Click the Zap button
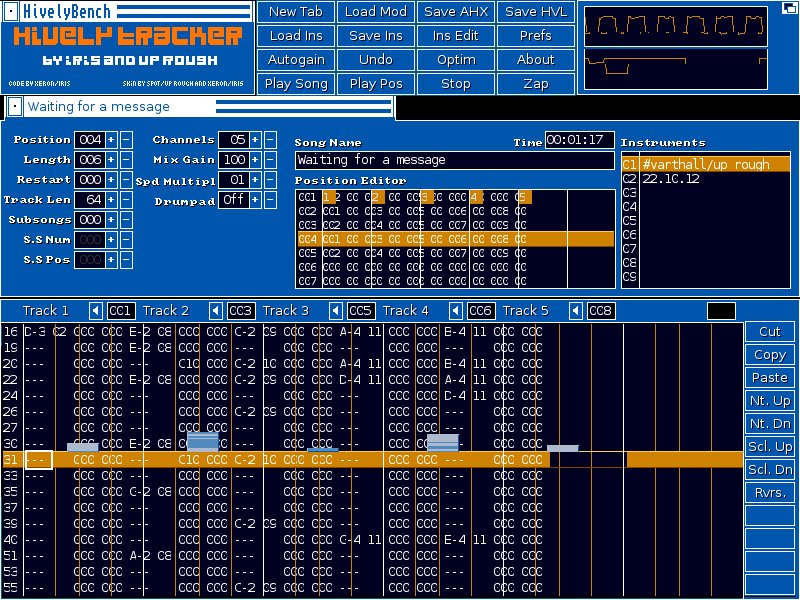 tap(536, 84)
